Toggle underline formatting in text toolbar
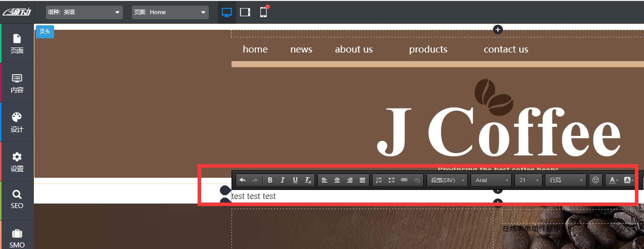The image size is (644, 249). point(295,180)
